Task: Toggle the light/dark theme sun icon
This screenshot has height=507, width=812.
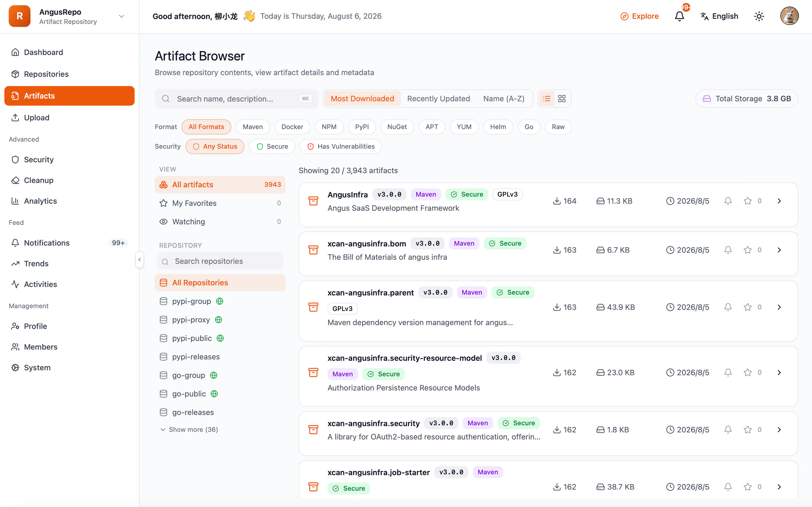Action: tap(759, 16)
